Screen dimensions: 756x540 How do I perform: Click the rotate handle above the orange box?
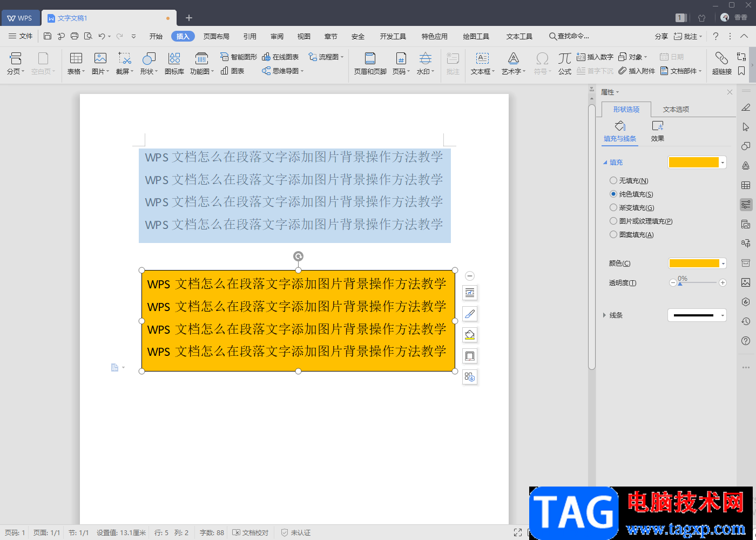tap(298, 256)
